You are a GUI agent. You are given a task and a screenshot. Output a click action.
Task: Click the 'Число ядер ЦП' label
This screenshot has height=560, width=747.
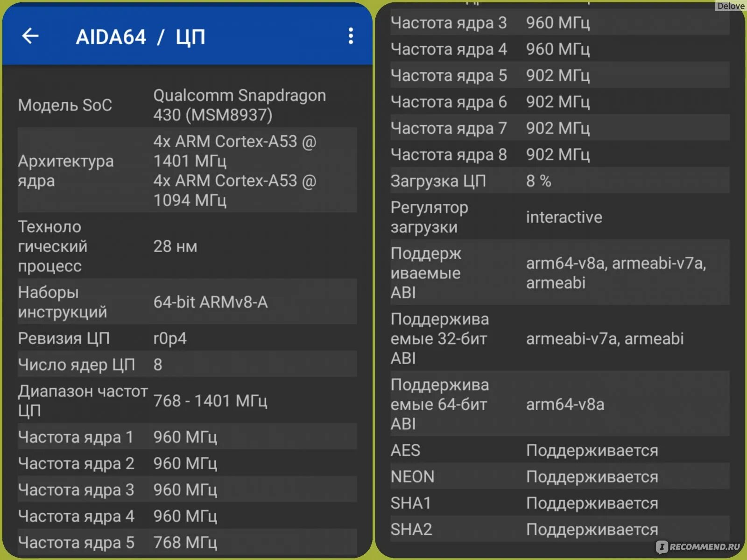point(77,364)
